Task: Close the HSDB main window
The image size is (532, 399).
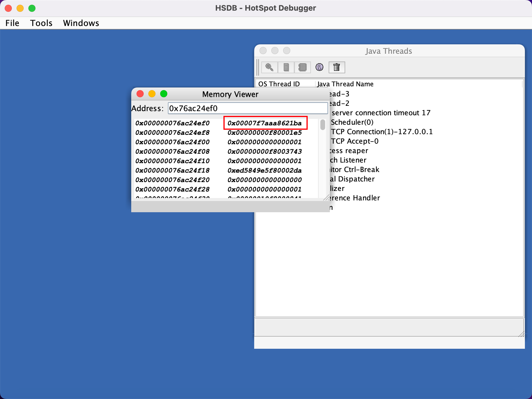Action: point(8,8)
